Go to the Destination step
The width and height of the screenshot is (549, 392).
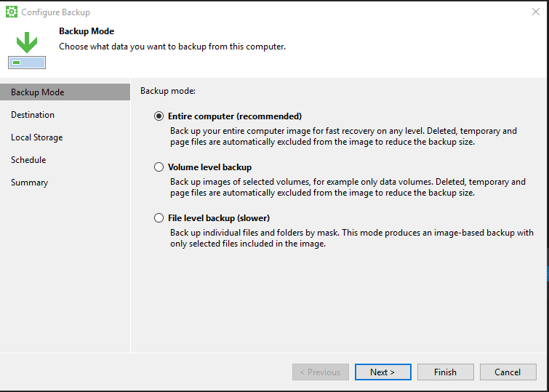(x=33, y=115)
